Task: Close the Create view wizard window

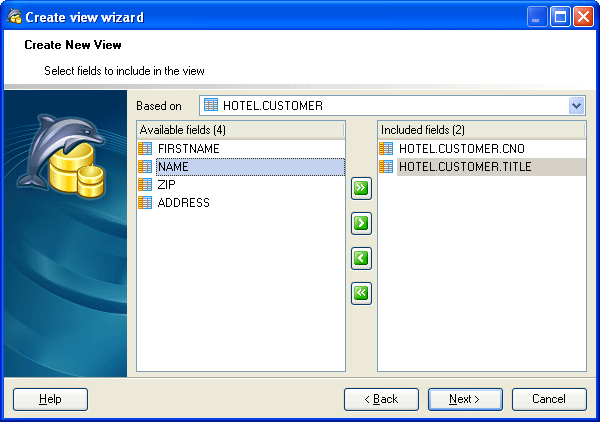Action: pos(583,16)
